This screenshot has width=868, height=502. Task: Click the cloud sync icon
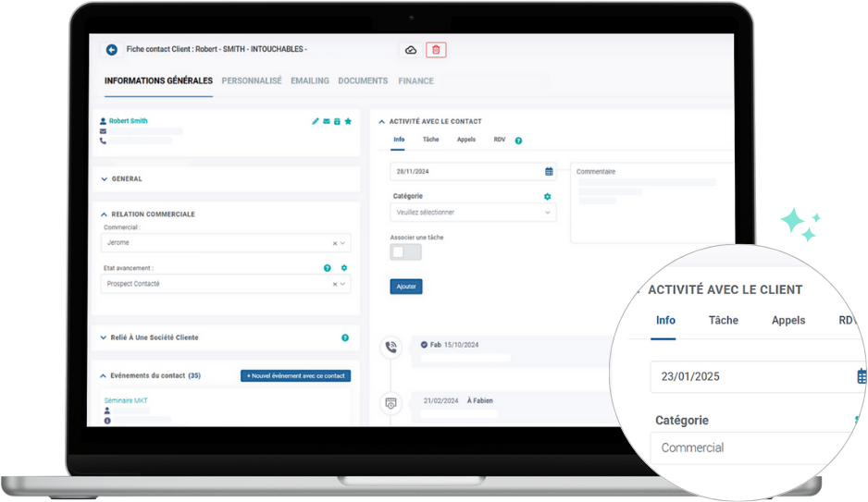[411, 50]
